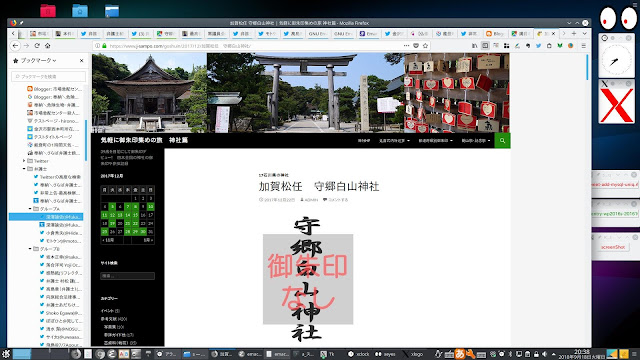Collapse the グループA bookmark folder
The image size is (640, 360).
30,209
